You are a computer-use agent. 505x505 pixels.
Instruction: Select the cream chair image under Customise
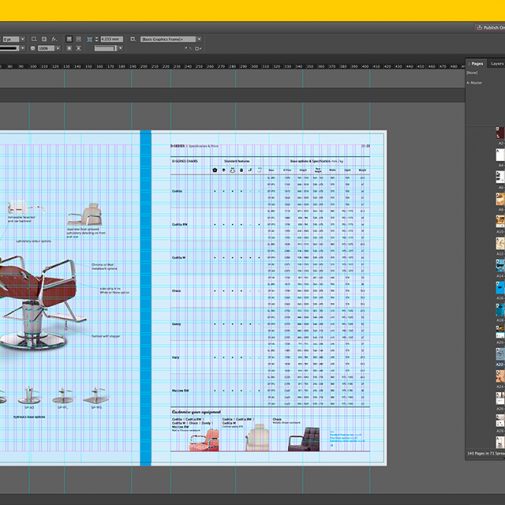257,437
